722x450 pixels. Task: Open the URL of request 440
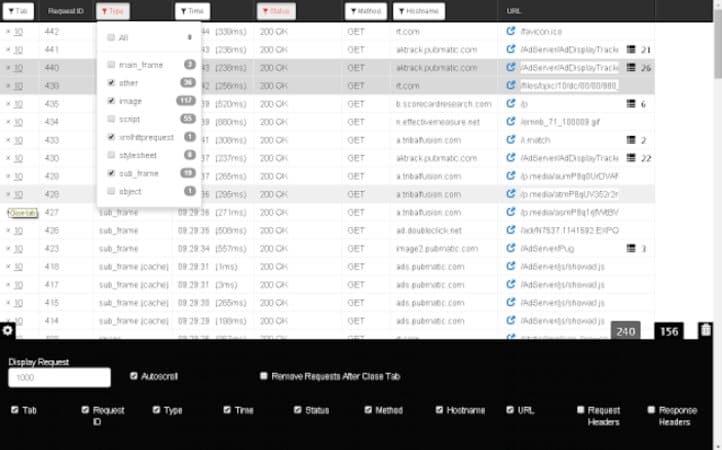[510, 67]
